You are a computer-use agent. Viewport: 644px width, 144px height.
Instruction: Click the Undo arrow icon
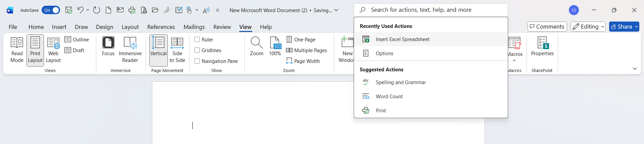click(80, 10)
